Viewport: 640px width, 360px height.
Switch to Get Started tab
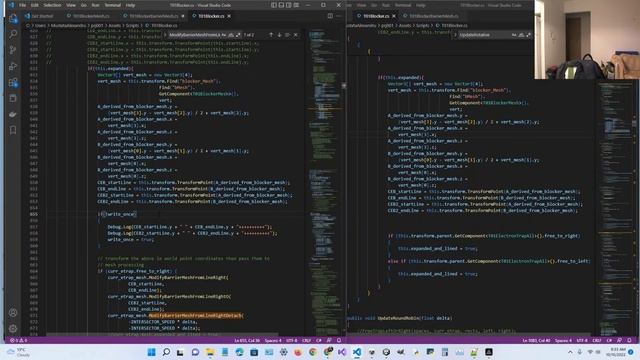39,16
